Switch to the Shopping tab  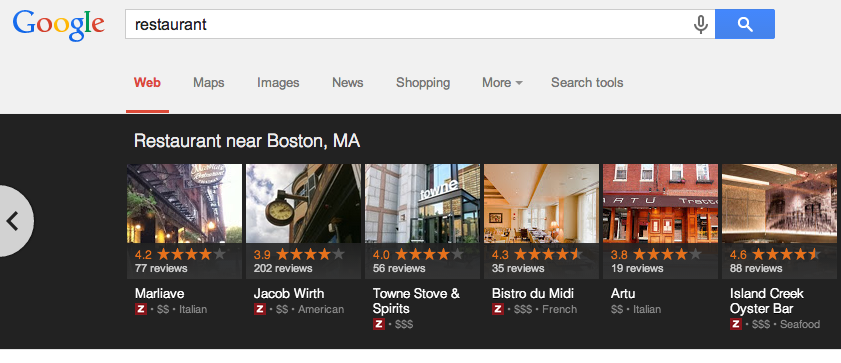[x=423, y=83]
